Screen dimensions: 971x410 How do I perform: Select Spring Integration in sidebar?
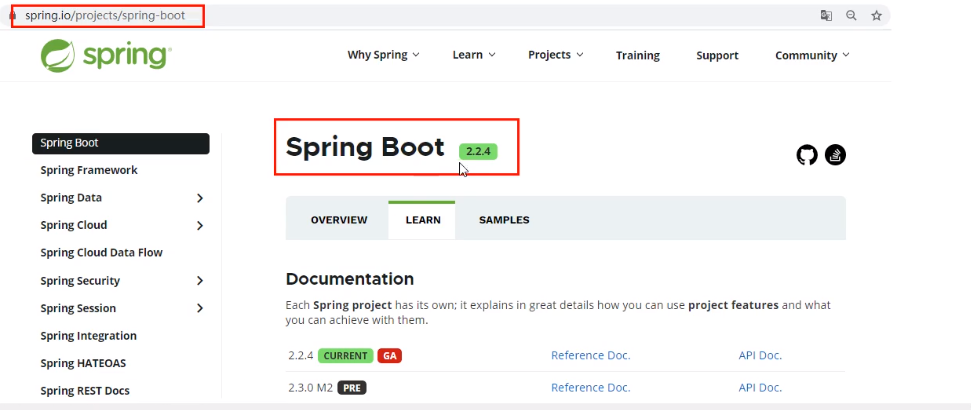point(89,336)
